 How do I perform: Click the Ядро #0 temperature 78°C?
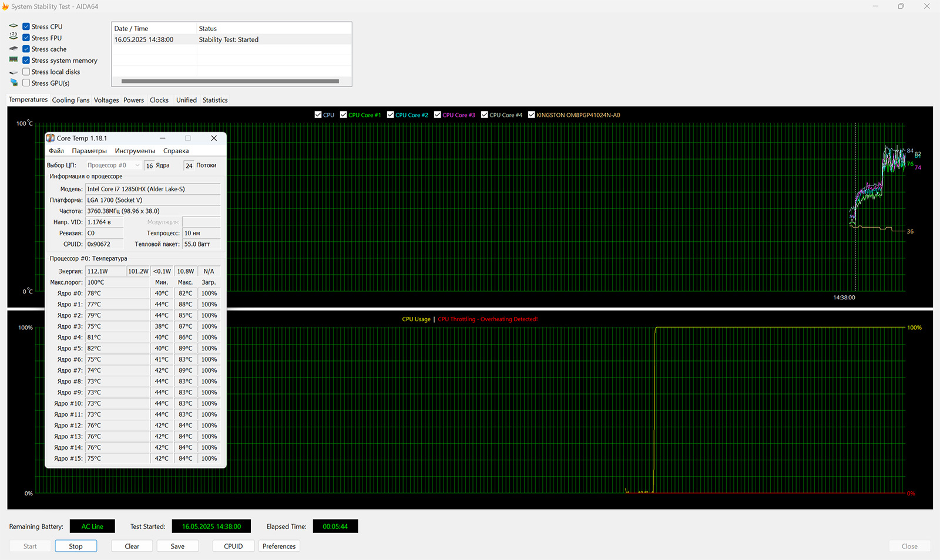click(117, 294)
